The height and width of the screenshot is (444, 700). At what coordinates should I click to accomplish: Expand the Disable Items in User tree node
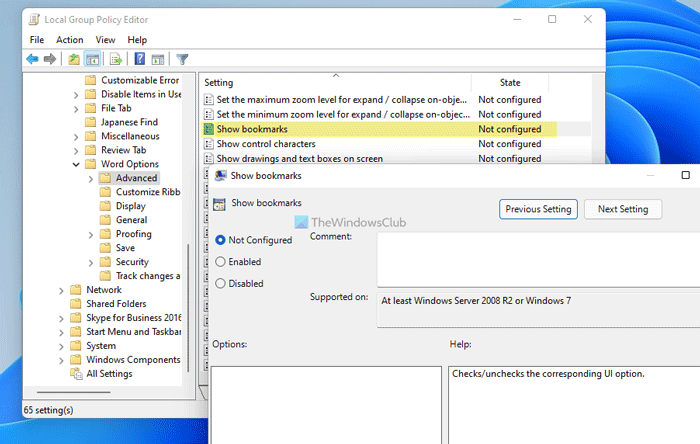click(x=76, y=95)
